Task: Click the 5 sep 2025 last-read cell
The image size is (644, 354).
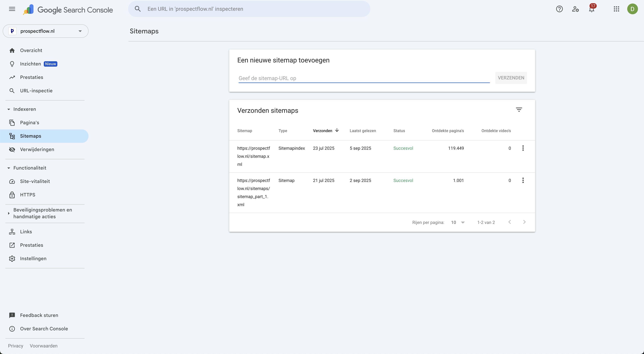Action: tap(360, 148)
